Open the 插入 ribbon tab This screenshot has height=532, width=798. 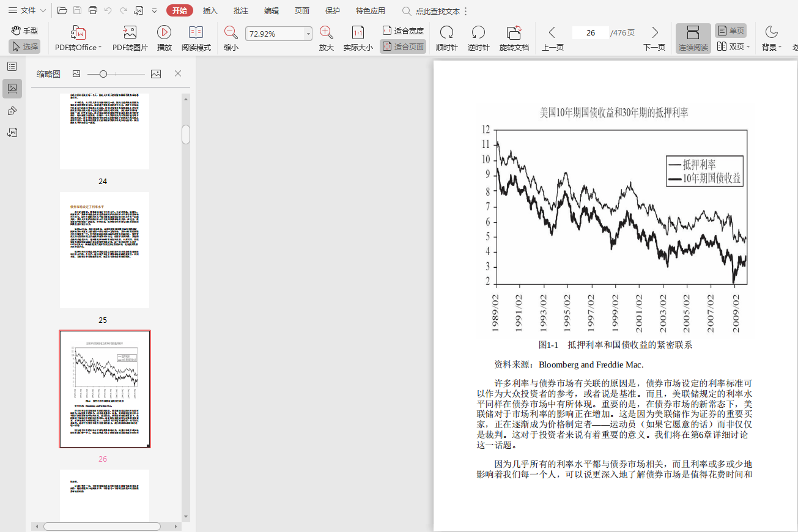pyautogui.click(x=210, y=10)
